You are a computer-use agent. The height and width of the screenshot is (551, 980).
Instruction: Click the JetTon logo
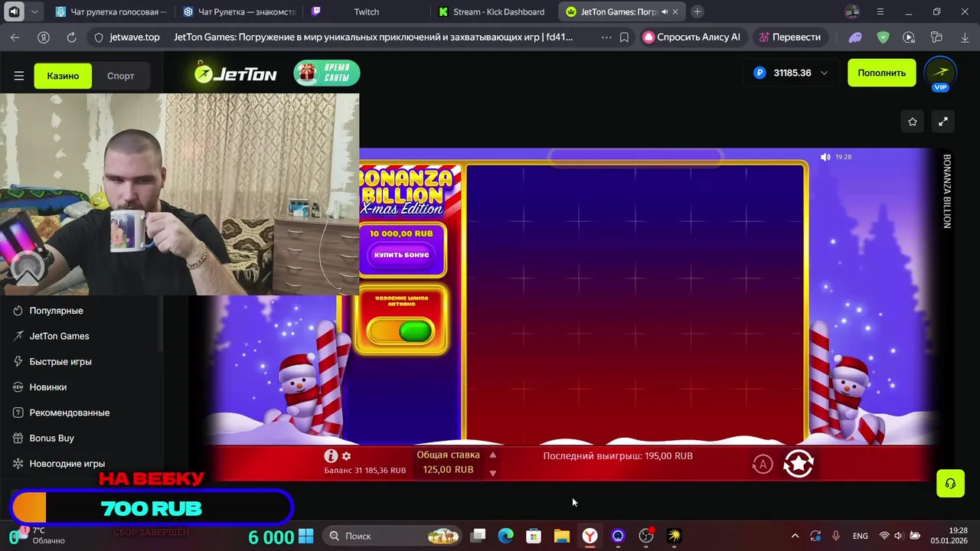[235, 73]
